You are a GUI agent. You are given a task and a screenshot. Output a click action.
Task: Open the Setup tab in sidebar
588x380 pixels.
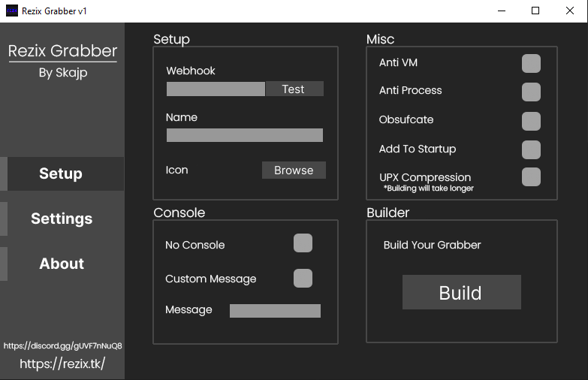pyautogui.click(x=62, y=173)
